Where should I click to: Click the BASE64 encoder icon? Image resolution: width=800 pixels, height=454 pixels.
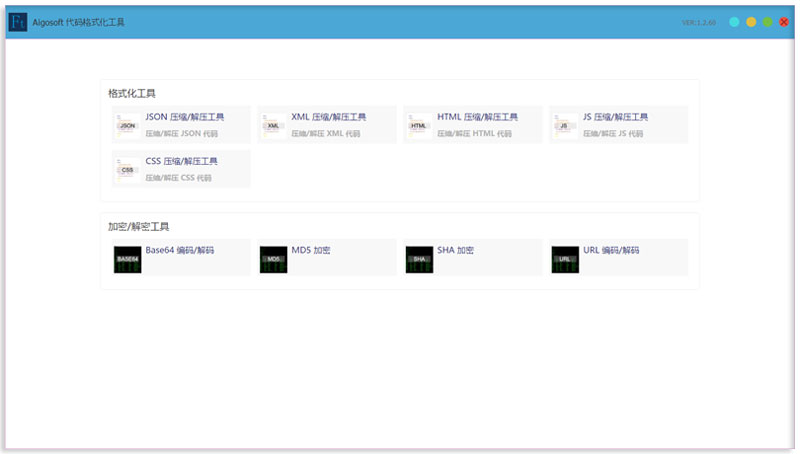[128, 258]
